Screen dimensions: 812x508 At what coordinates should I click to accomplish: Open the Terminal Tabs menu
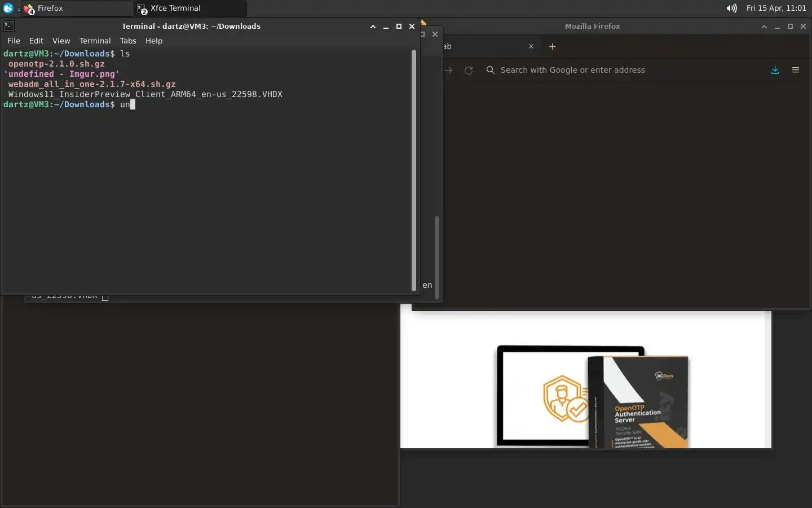pos(128,41)
